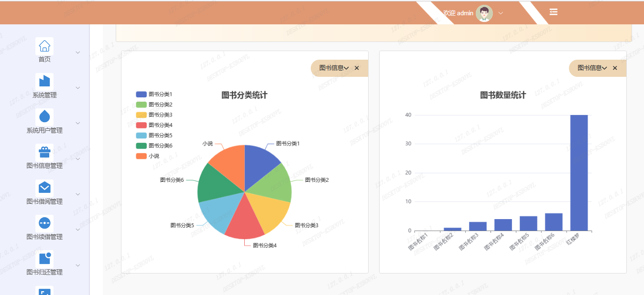Expand the 首页 menu chevron
The image size is (644, 295).
[x=78, y=53]
